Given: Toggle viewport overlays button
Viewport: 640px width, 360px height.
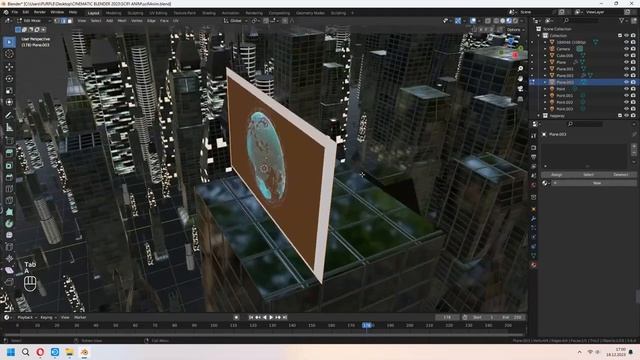Looking at the screenshot, I should [x=473, y=20].
